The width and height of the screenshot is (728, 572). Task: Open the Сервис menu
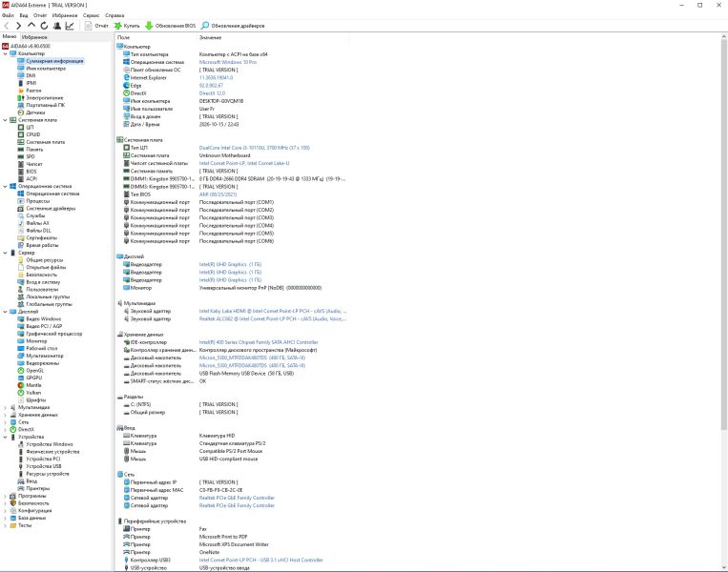coord(91,15)
